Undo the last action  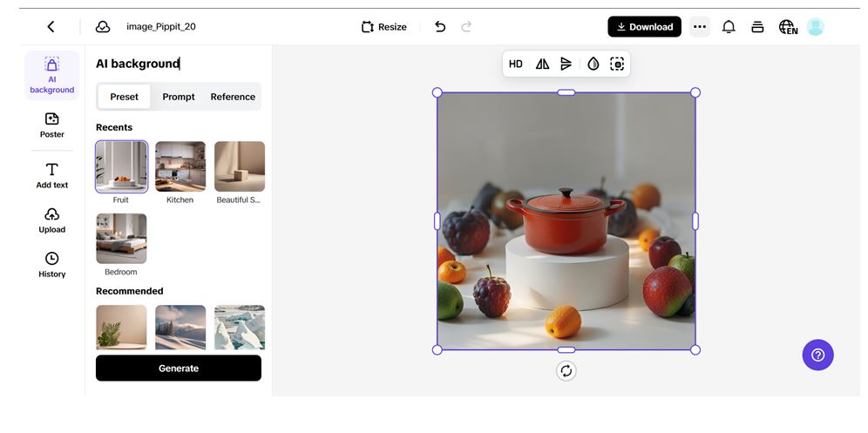(440, 27)
